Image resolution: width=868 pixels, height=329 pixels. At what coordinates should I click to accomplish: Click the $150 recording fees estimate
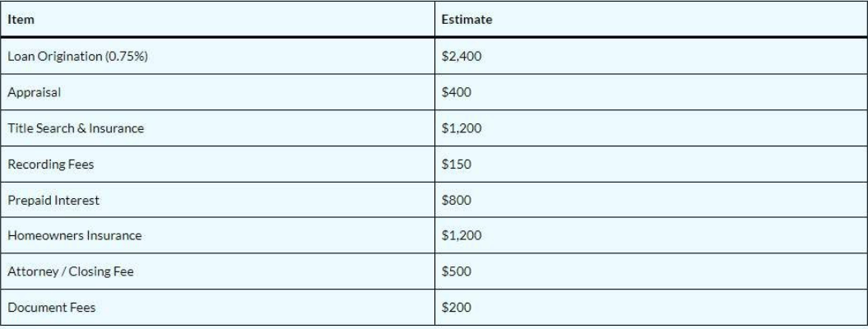[x=457, y=164]
